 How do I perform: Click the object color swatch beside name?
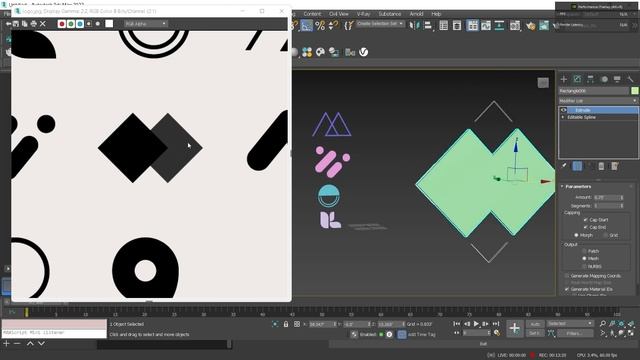[635, 91]
